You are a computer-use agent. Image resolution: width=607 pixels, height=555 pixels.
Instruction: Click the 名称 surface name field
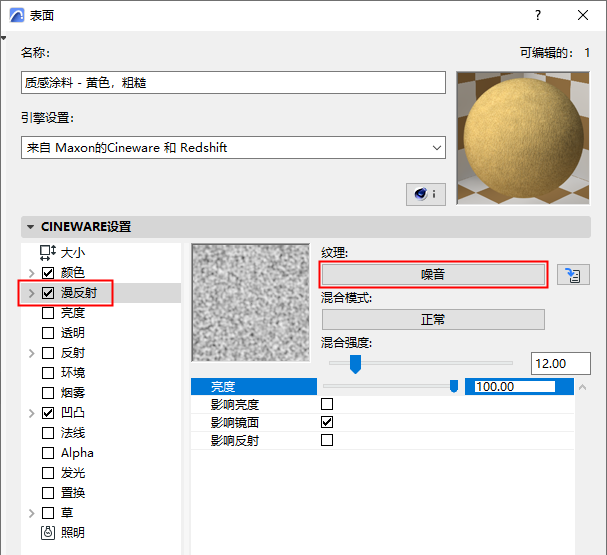point(233,82)
